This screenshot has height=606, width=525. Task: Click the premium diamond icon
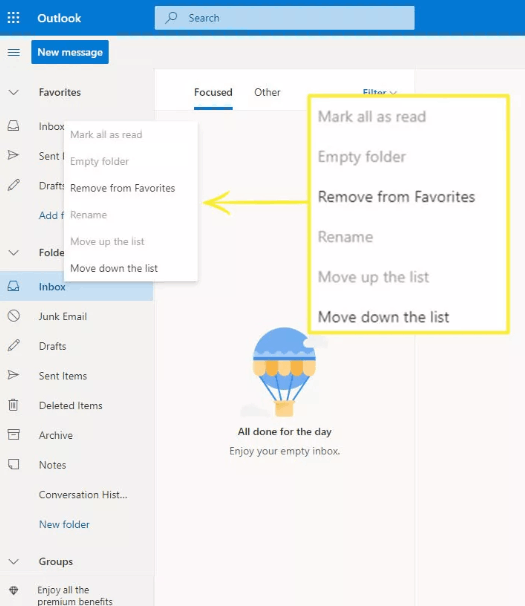coord(14,590)
